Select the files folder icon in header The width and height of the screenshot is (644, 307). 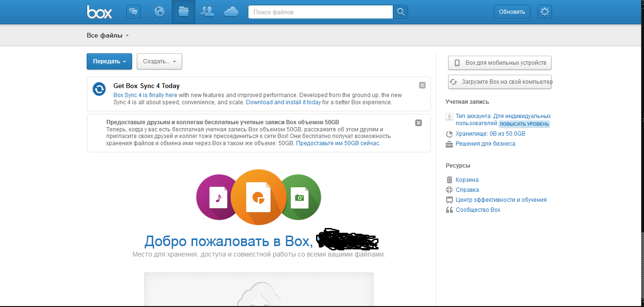pyautogui.click(x=184, y=12)
